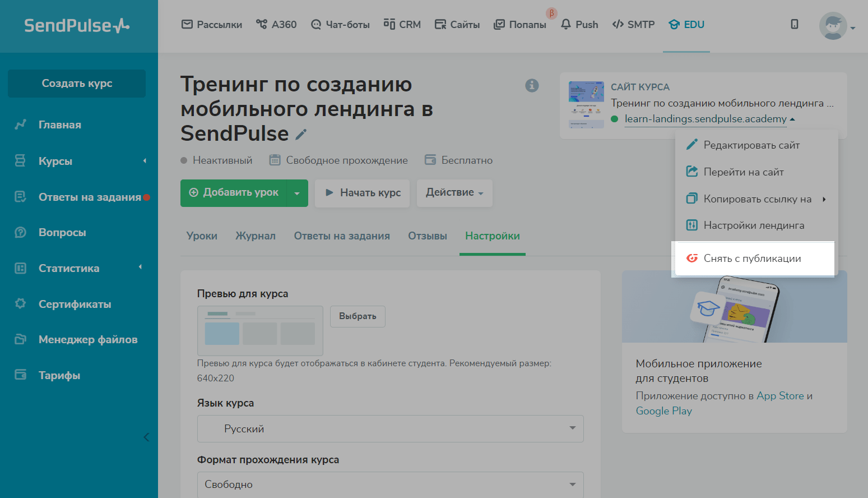
Task: Switch to the Уроки tab
Action: click(202, 236)
